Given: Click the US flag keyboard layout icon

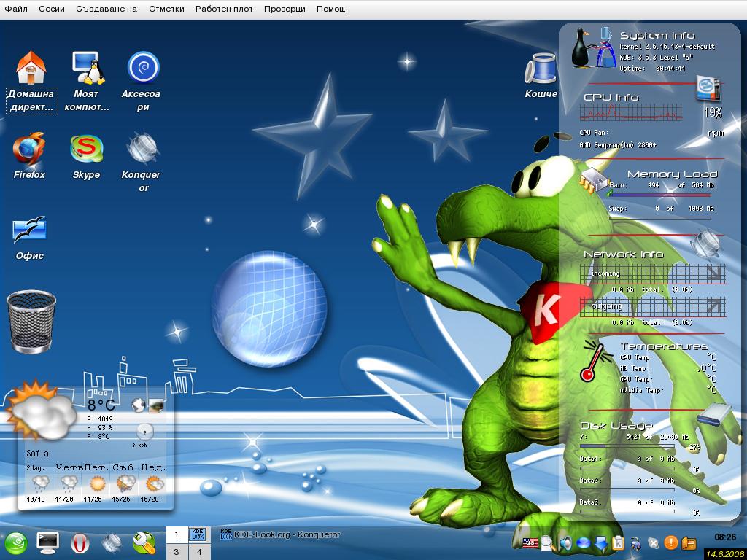Looking at the screenshot, I should [530, 542].
